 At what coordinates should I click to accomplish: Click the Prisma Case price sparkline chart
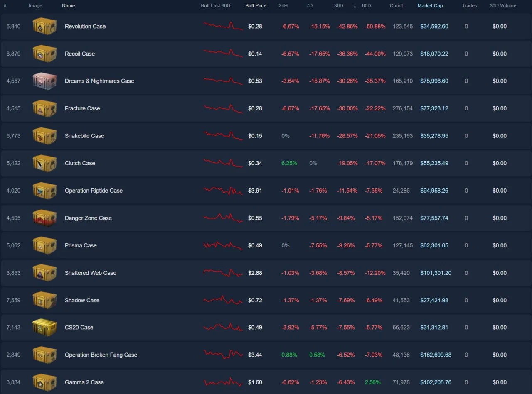coord(223,245)
